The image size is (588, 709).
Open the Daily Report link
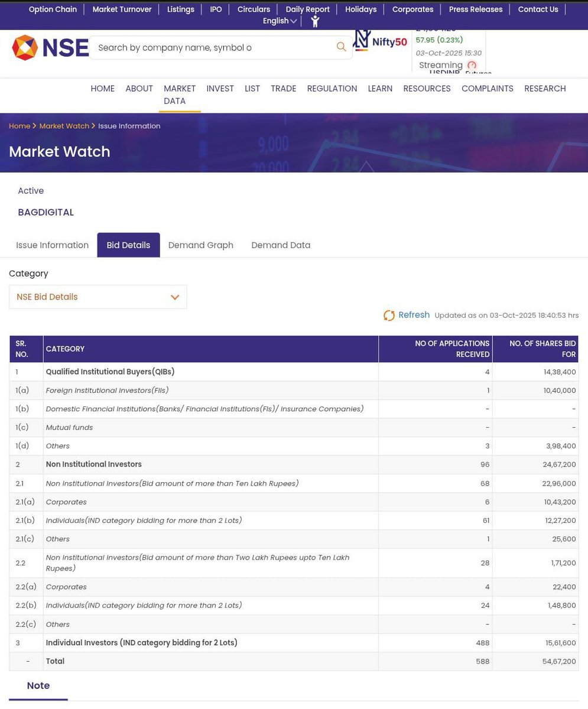tap(307, 9)
